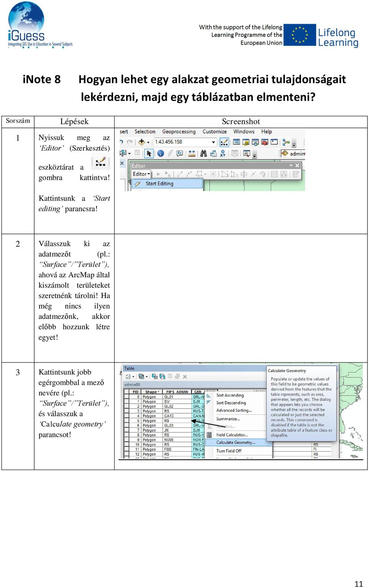Select the HTML Popup tool
This screenshot has height=588, width=369.
coord(180,154)
